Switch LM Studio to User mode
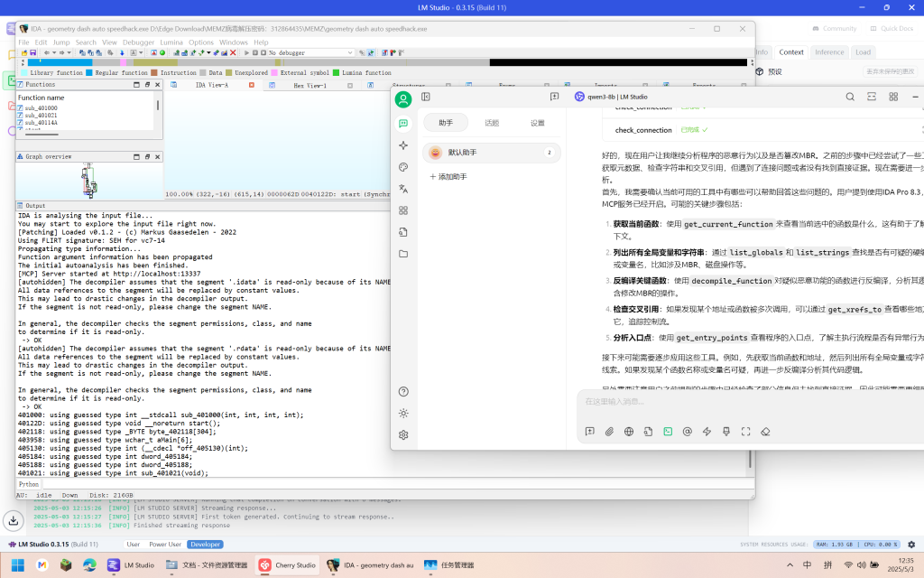This screenshot has width=924, height=578. (x=134, y=545)
